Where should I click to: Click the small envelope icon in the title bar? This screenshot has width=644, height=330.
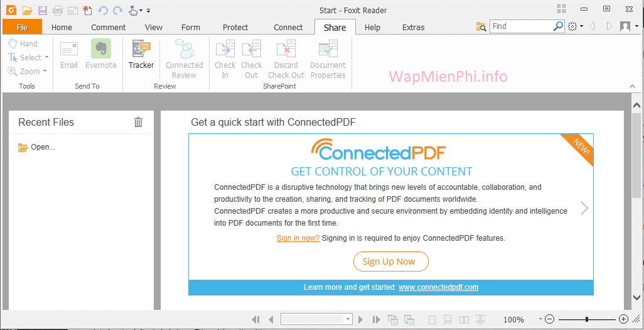[x=73, y=10]
